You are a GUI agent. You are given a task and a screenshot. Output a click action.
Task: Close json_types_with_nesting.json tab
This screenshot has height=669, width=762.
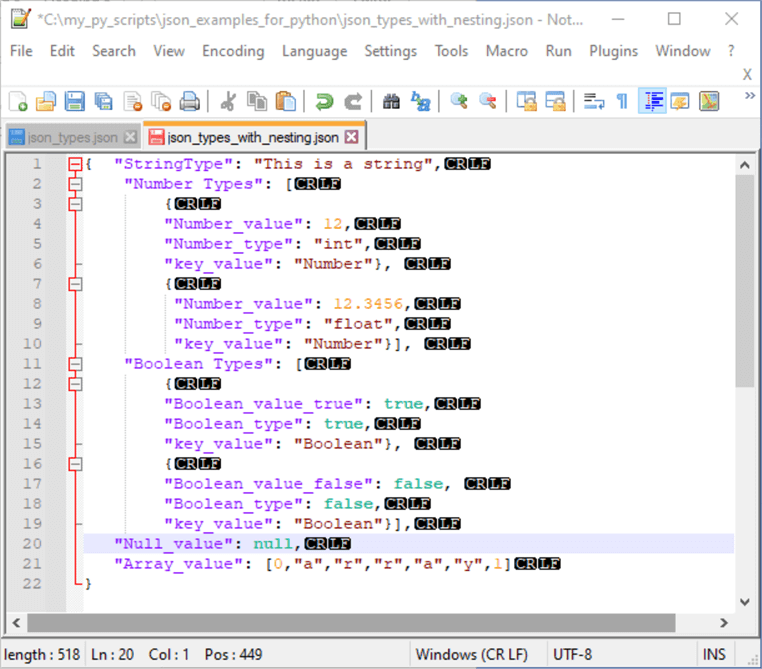pos(352,137)
